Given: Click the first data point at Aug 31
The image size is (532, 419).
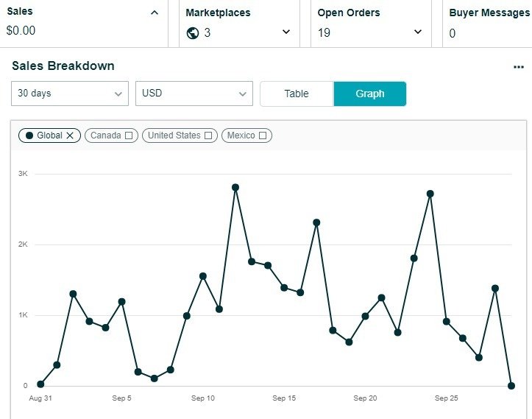Looking at the screenshot, I should point(40,384).
